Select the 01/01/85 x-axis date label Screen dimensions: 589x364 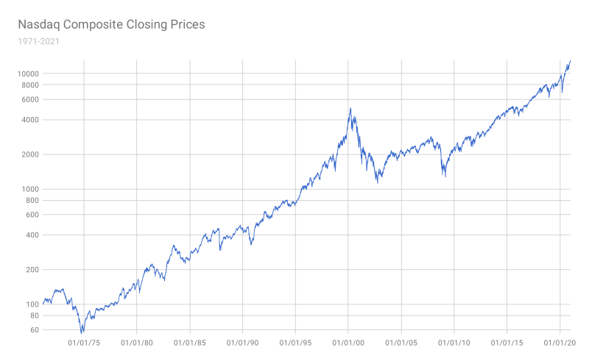pos(190,343)
